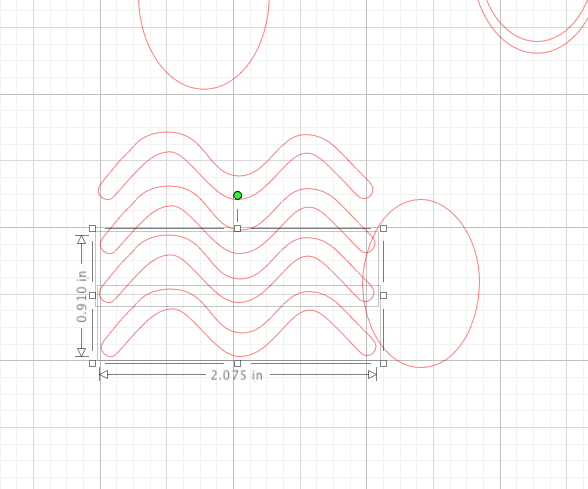Click the bottom-center selection resize handle
588x489 pixels.
click(x=237, y=363)
